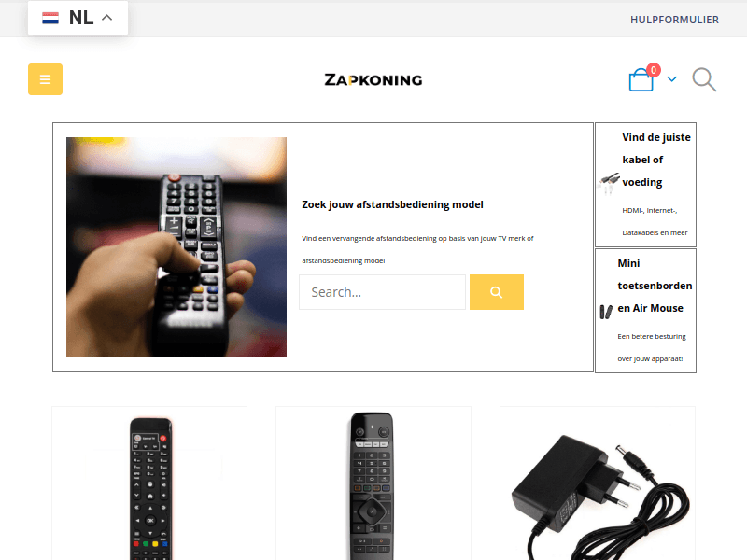This screenshot has height=560, width=747.
Task: Submit search with the yellow search button
Action: point(497,292)
